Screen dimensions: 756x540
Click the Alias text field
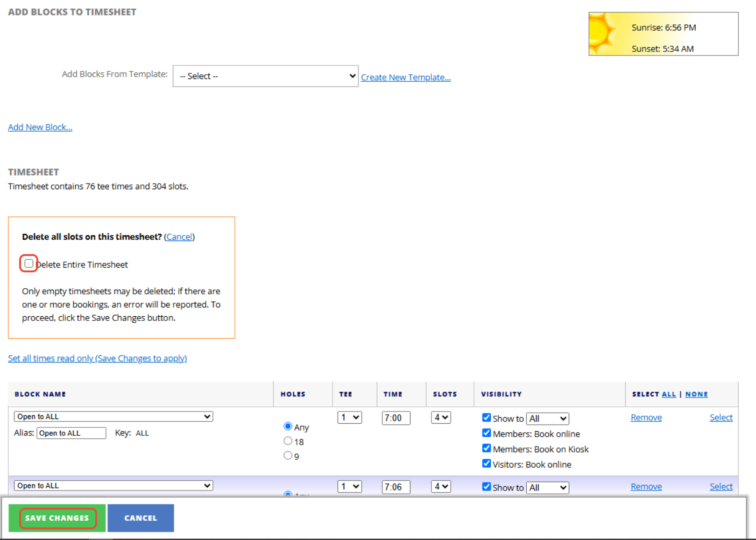click(71, 433)
